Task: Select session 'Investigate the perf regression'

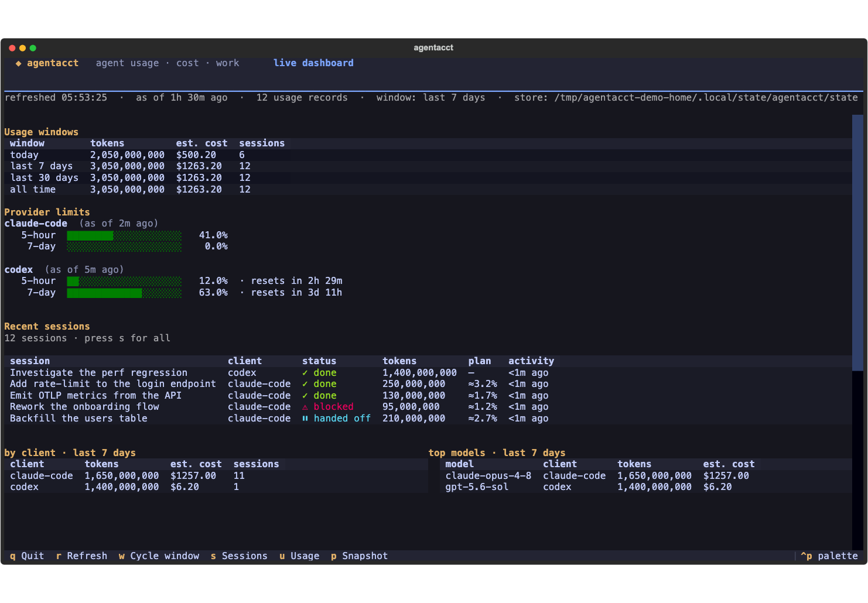Action: click(x=428, y=373)
